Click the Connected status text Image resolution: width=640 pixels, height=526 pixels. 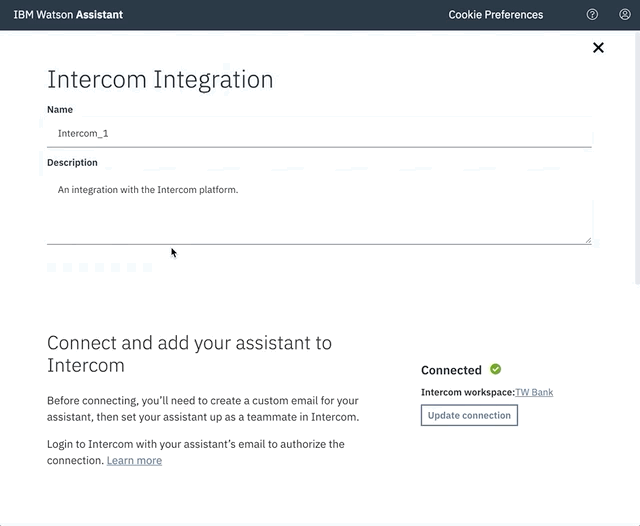(x=451, y=370)
